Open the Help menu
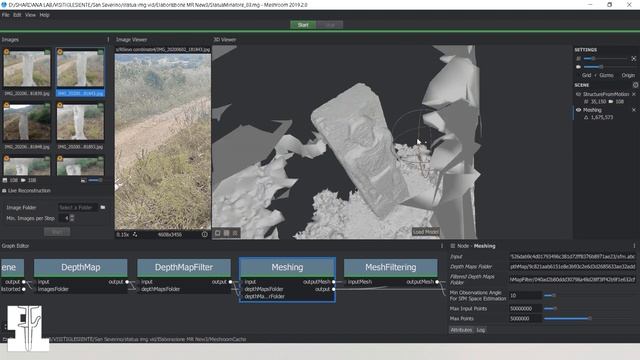 point(44,15)
